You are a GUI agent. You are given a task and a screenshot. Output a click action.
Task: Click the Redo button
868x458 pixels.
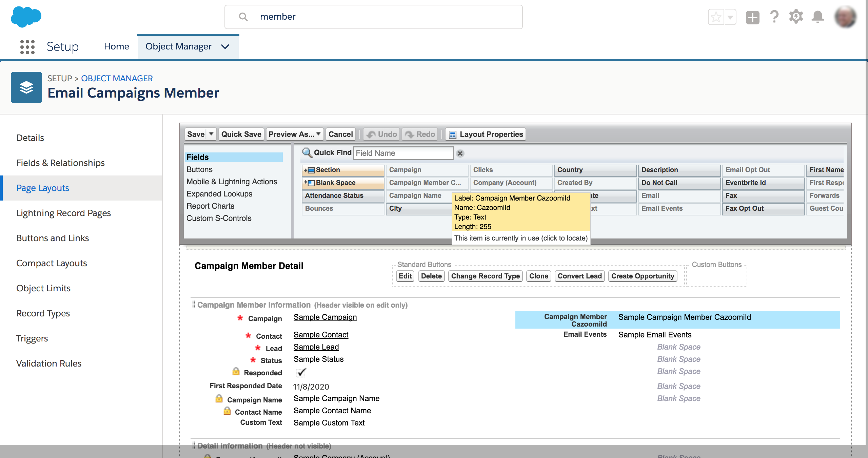420,134
